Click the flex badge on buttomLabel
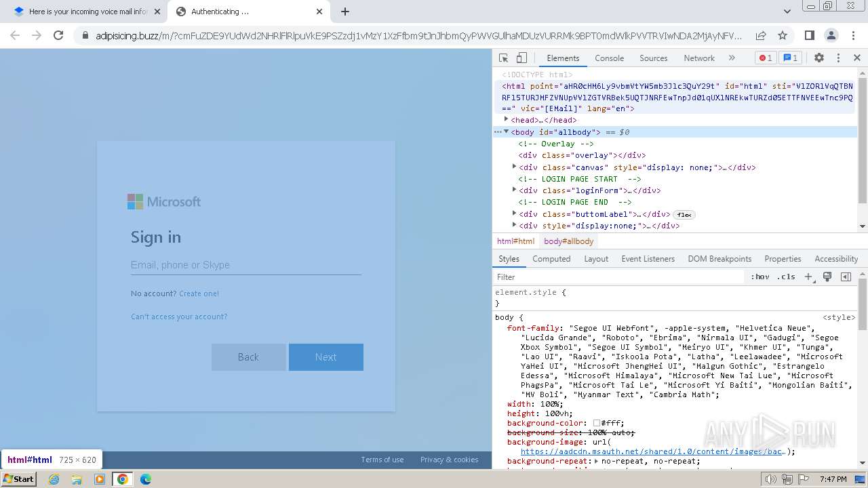The height and width of the screenshot is (488, 868). [684, 215]
